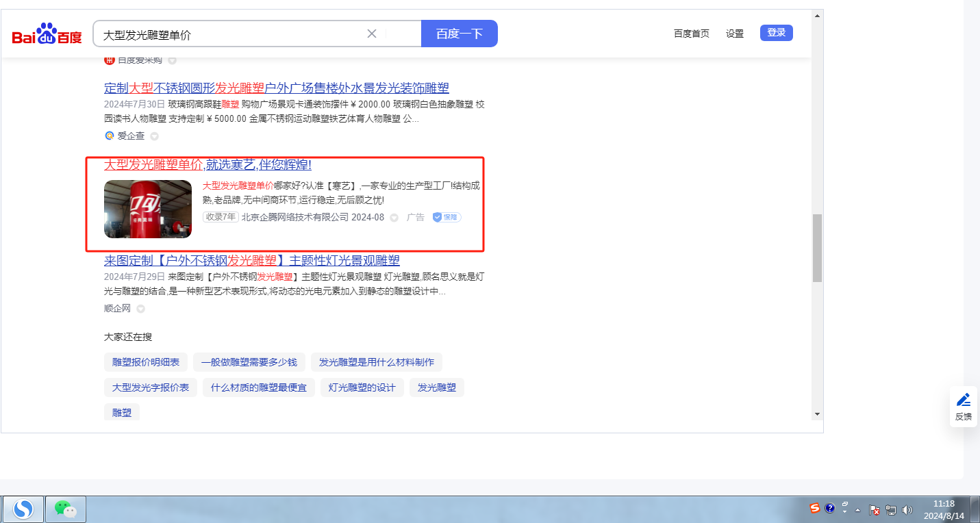Show hidden tray icons arrow
This screenshot has width=980, height=523.
click(x=857, y=510)
